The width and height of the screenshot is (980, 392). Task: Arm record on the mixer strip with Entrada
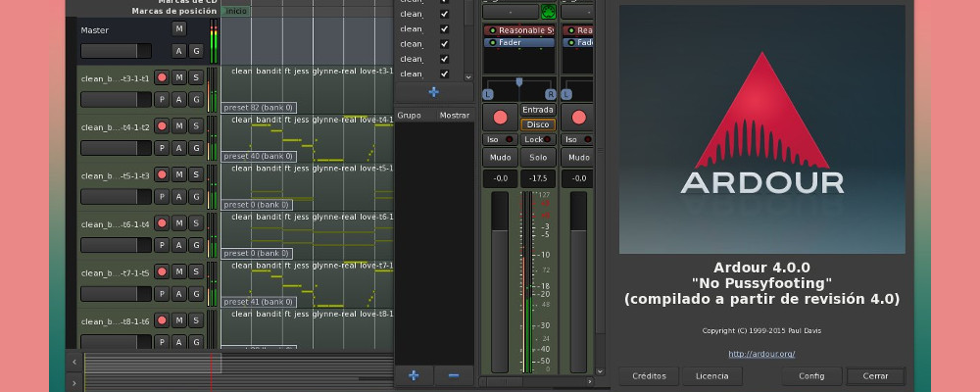500,117
